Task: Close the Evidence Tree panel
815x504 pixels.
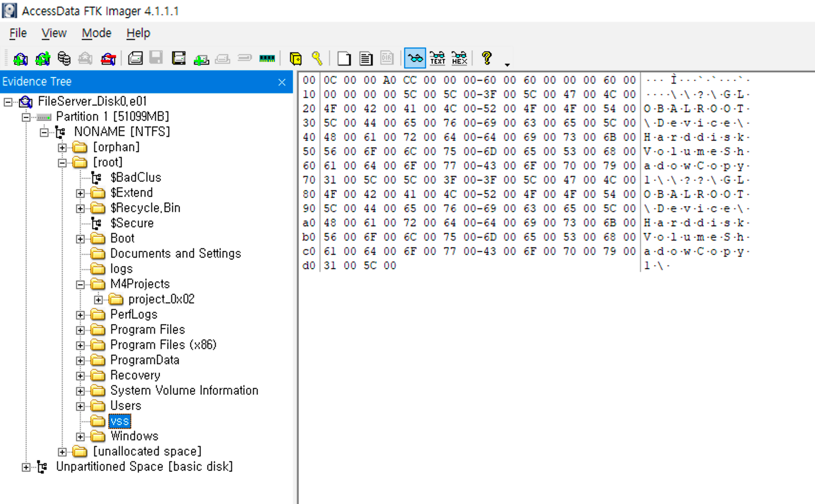Action: tap(282, 82)
